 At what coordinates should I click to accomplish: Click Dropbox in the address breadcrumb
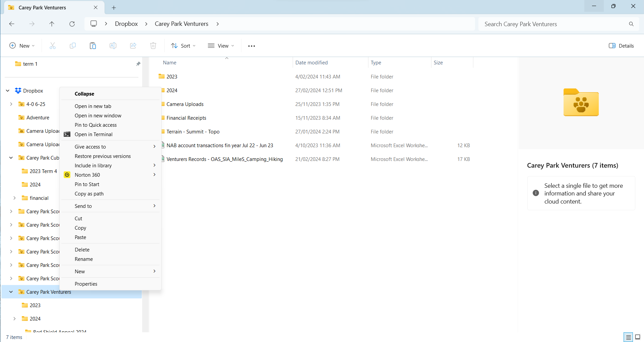(126, 24)
